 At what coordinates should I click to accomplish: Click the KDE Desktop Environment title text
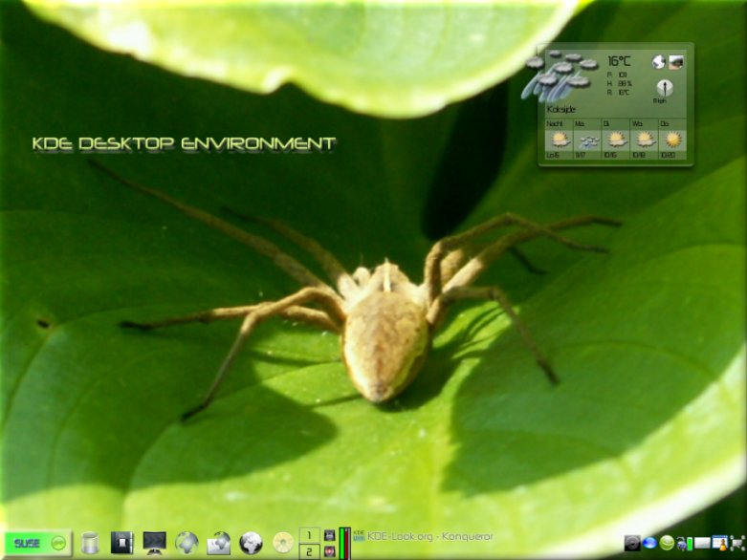[x=184, y=143]
